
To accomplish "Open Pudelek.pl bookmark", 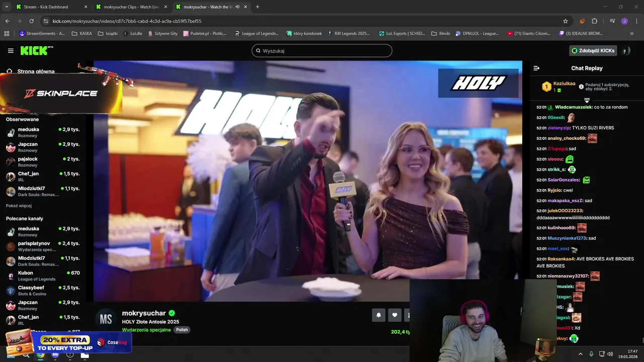I will (x=205, y=34).
